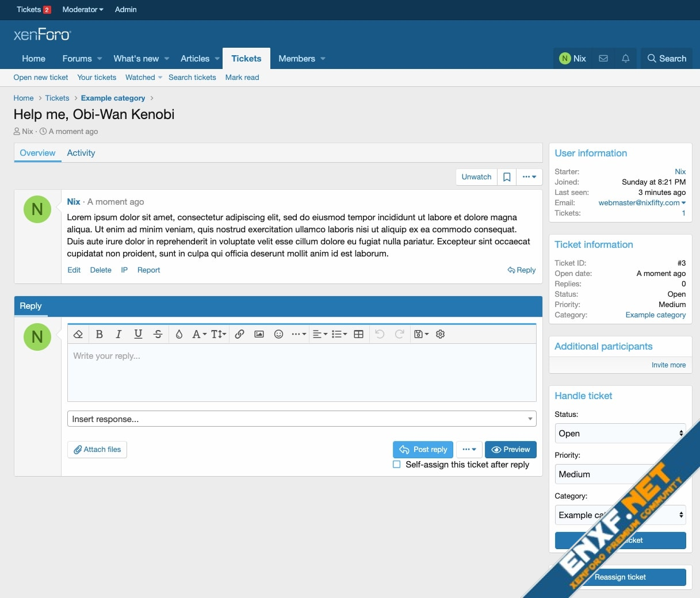Enable self-assign this ticket after reply
The width and height of the screenshot is (700, 598).
(396, 465)
